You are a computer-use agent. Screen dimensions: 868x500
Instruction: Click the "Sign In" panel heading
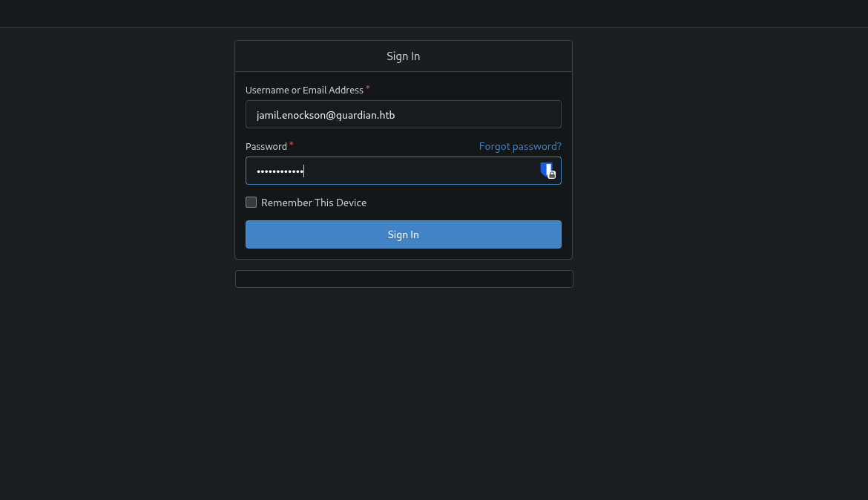pyautogui.click(x=403, y=56)
